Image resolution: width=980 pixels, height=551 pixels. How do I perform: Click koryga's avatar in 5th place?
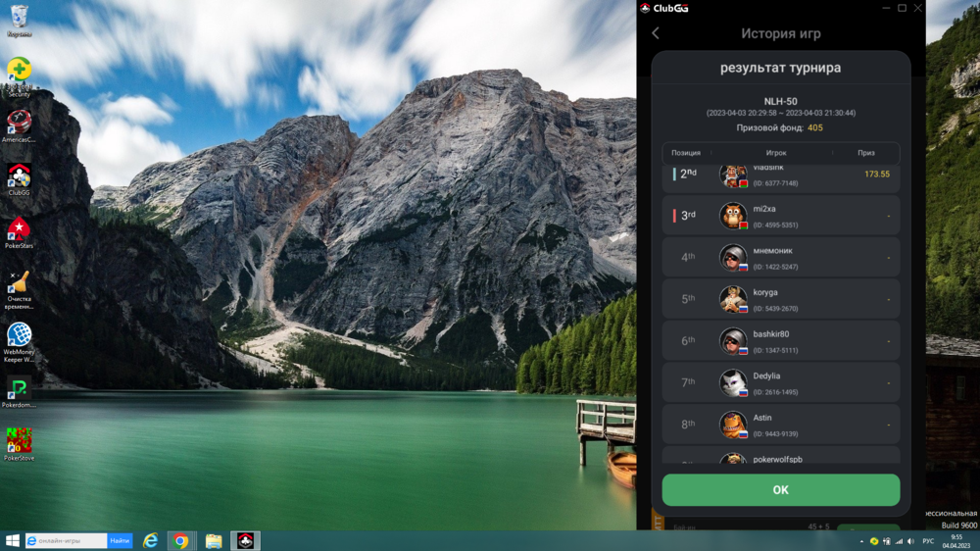click(733, 299)
